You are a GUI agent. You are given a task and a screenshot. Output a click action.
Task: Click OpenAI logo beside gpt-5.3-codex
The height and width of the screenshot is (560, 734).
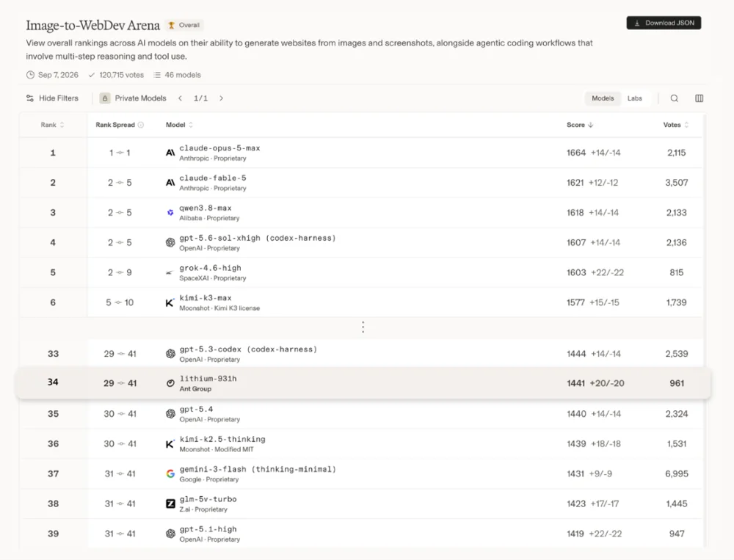coord(170,354)
